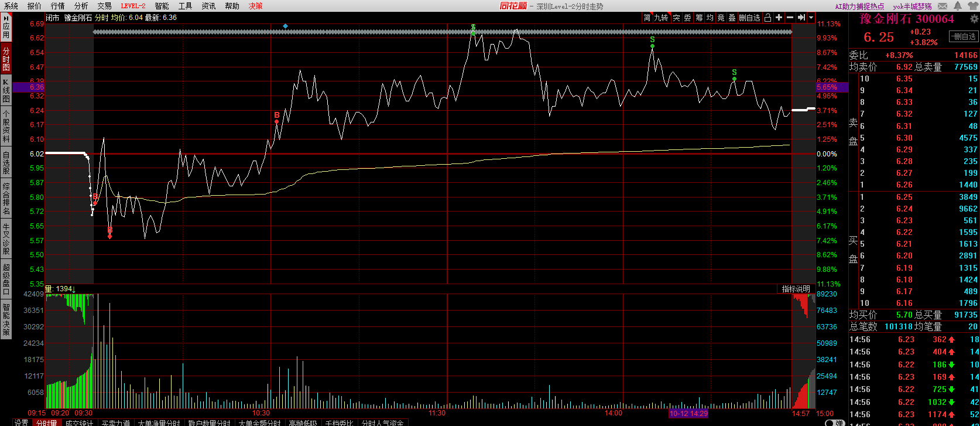980x426 pixels.
Task: Open the mail envelope icon
Action: click(x=943, y=6)
